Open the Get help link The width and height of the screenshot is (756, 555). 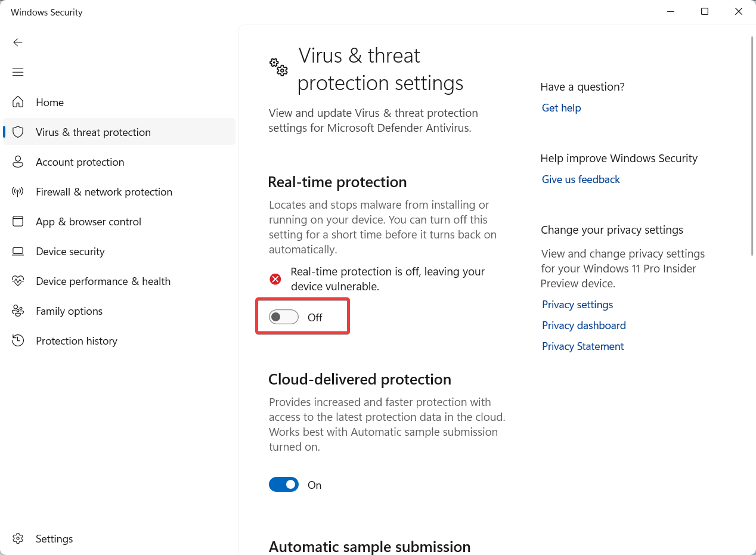tap(561, 108)
